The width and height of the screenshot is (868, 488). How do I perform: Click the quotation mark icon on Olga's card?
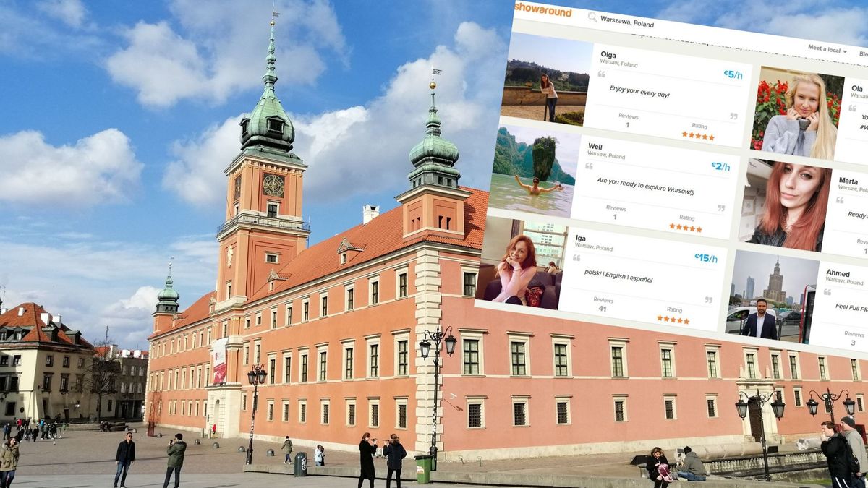point(601,74)
